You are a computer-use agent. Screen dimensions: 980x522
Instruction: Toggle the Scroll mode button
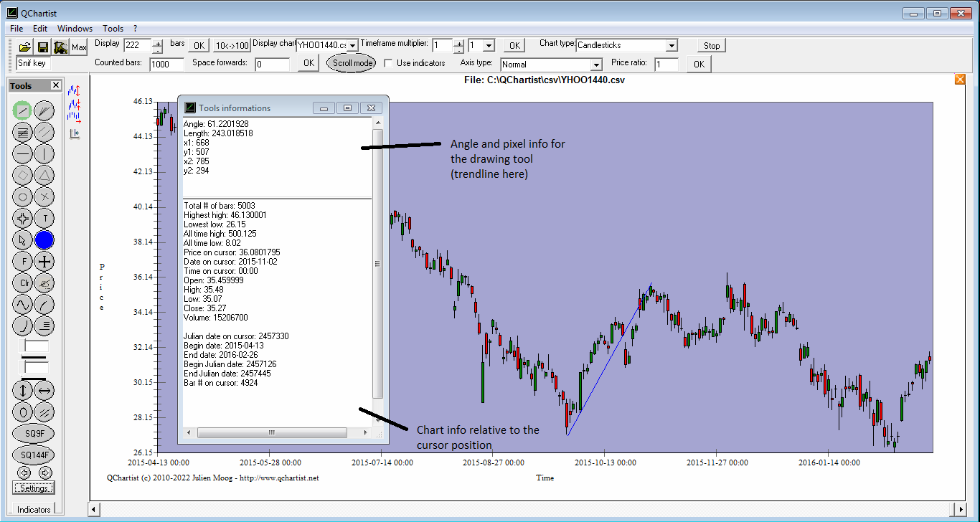pos(352,63)
